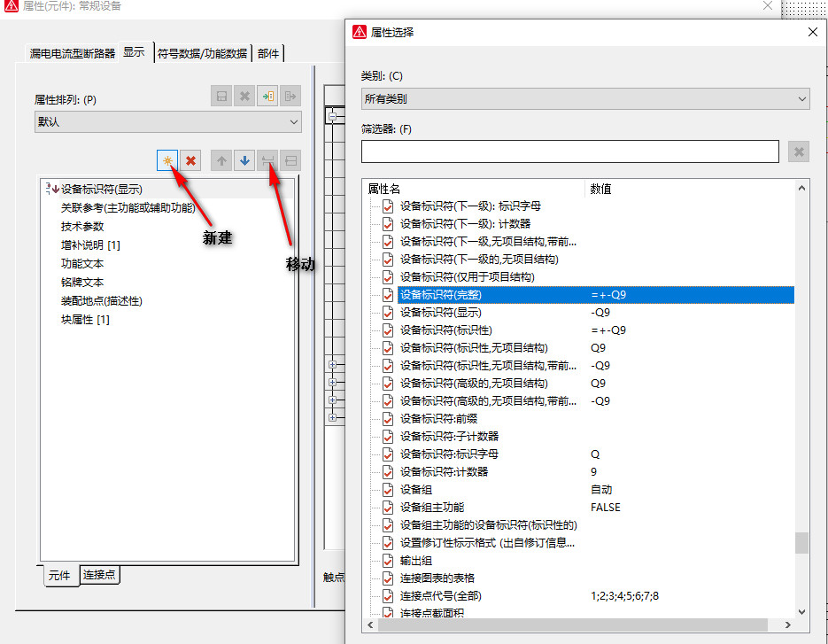The width and height of the screenshot is (828, 644).
Task: Click the New property button with star icon
Action: pyautogui.click(x=166, y=161)
